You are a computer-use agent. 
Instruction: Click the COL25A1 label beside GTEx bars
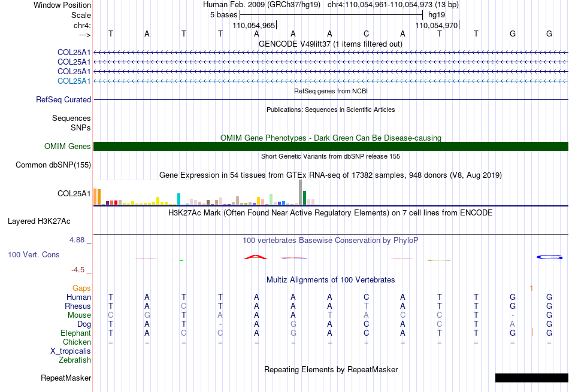tap(74, 193)
